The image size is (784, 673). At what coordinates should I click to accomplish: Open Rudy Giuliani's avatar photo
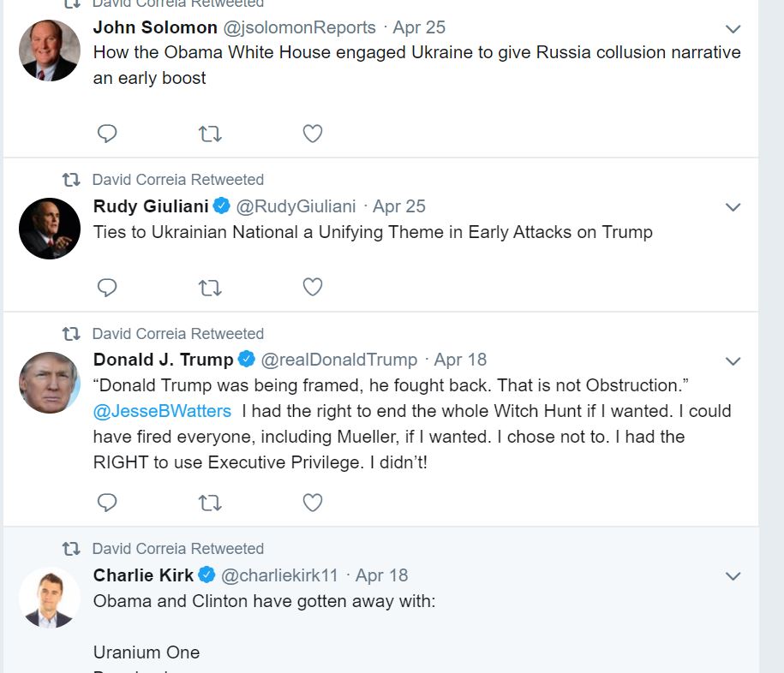[x=50, y=229]
